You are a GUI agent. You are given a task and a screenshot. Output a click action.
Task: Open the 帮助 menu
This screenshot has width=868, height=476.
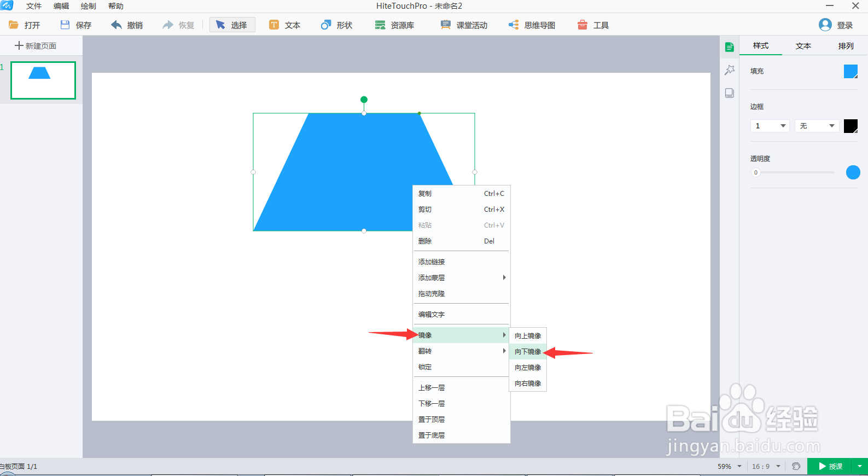pos(116,6)
